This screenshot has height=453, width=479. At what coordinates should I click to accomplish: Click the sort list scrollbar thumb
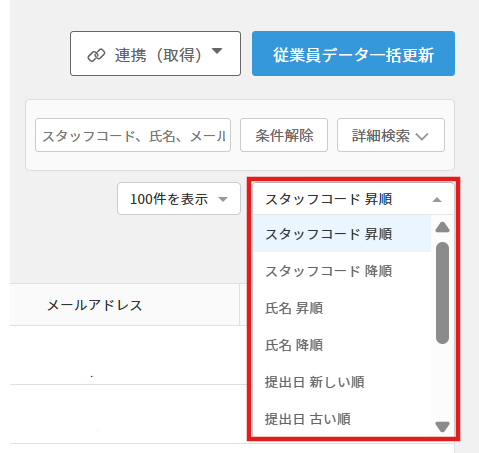click(x=442, y=293)
